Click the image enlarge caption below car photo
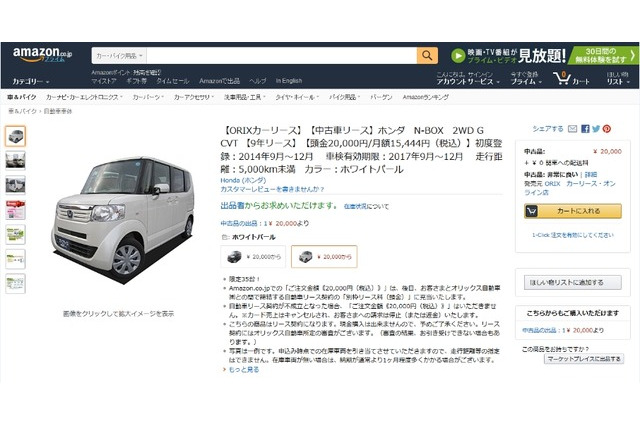640x426 pixels. (x=118, y=314)
